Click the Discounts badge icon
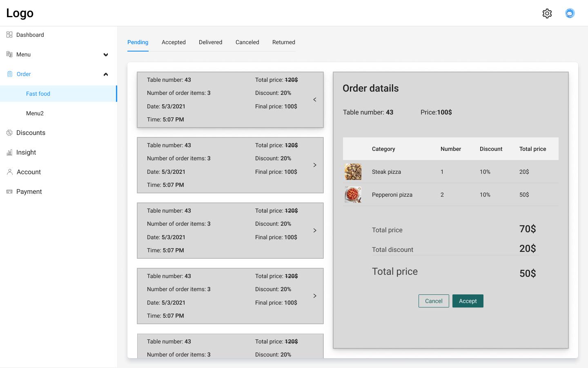 9,133
